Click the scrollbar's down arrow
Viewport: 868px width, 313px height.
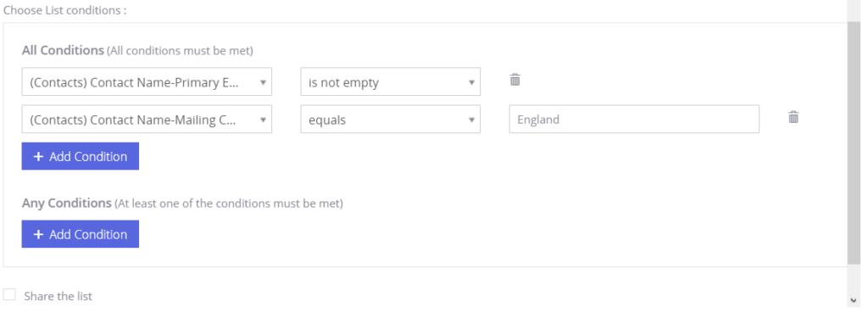tap(853, 299)
